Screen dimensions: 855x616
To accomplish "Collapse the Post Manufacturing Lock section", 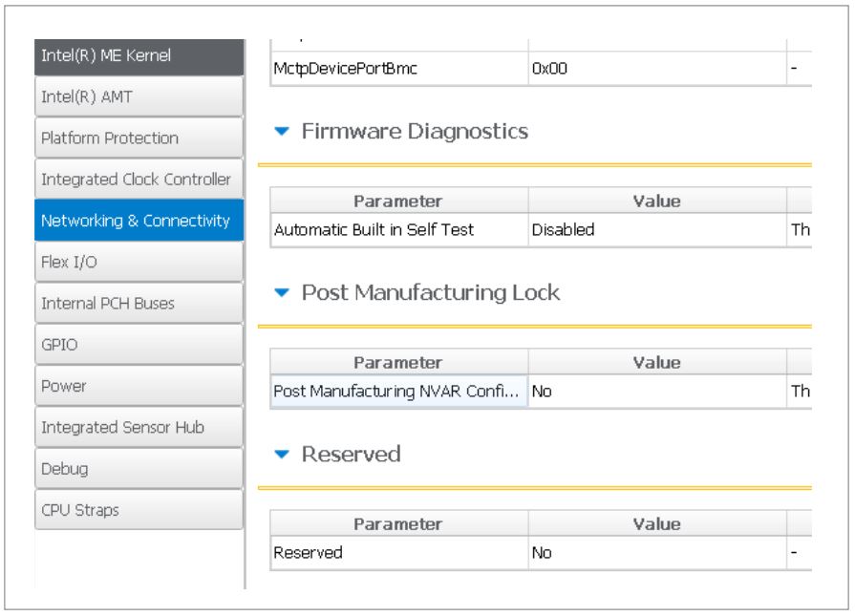I will [281, 293].
